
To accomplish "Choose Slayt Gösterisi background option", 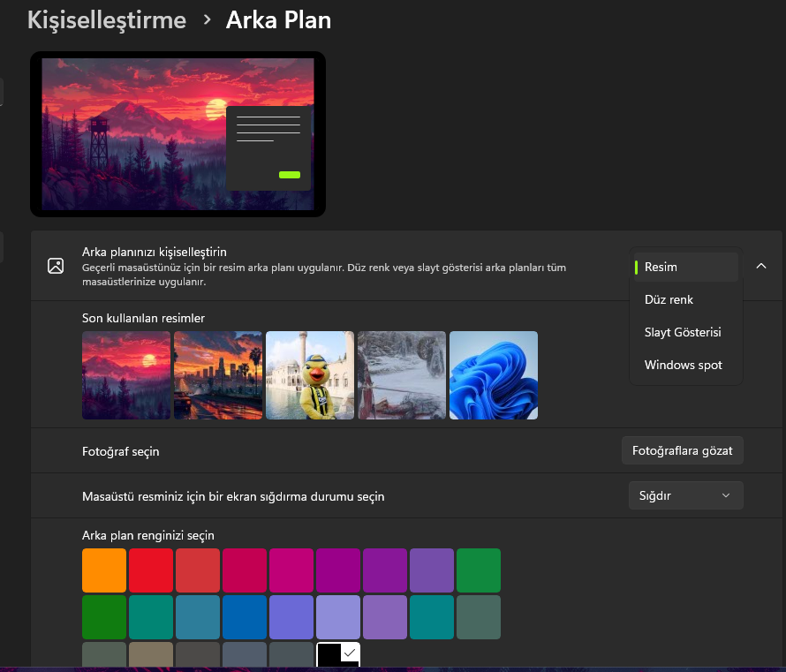I will (685, 332).
